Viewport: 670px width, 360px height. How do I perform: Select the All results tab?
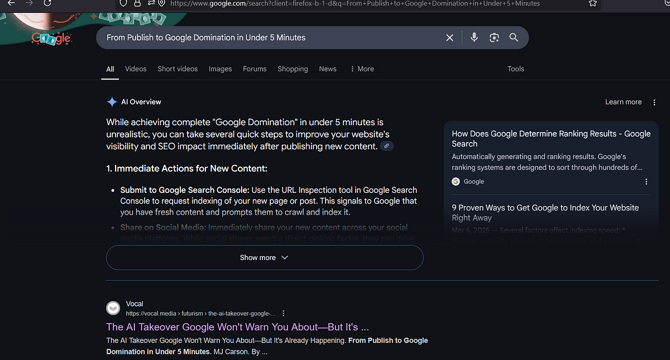110,69
